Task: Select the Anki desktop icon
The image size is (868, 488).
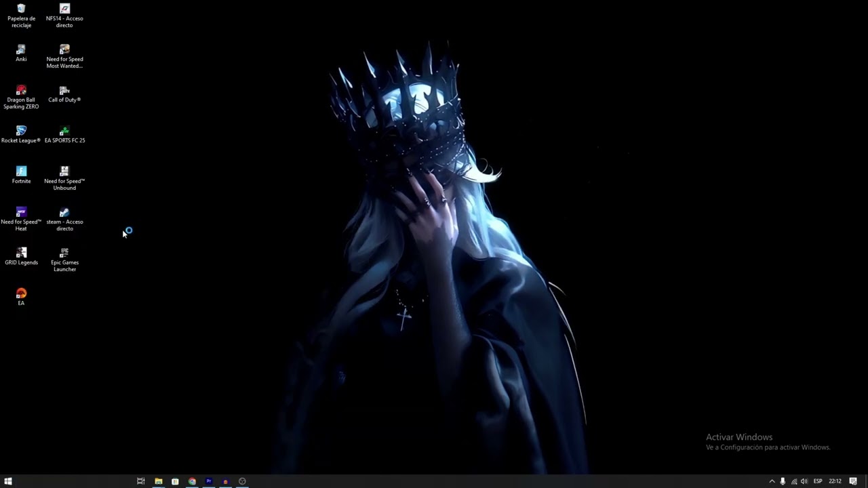Action: click(21, 54)
